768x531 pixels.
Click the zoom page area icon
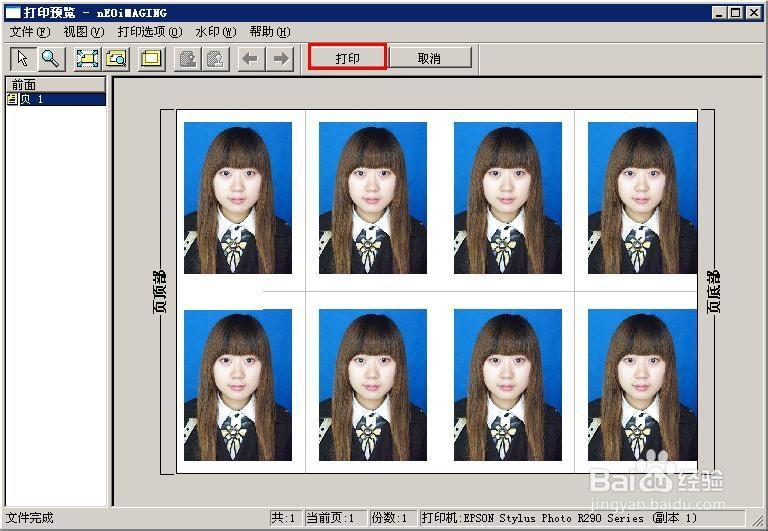coord(116,59)
